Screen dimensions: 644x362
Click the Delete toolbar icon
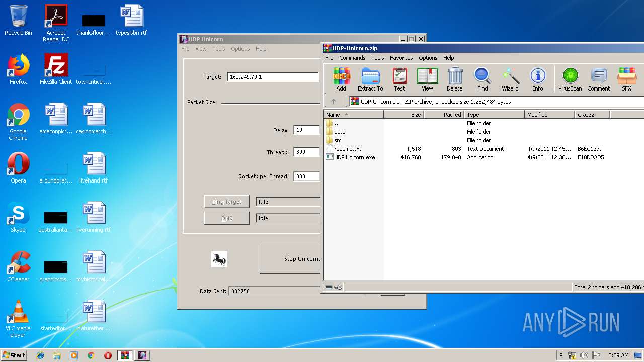(x=454, y=79)
